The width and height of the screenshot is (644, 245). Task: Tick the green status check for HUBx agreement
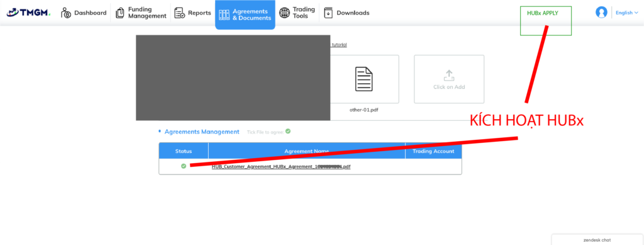[184, 166]
